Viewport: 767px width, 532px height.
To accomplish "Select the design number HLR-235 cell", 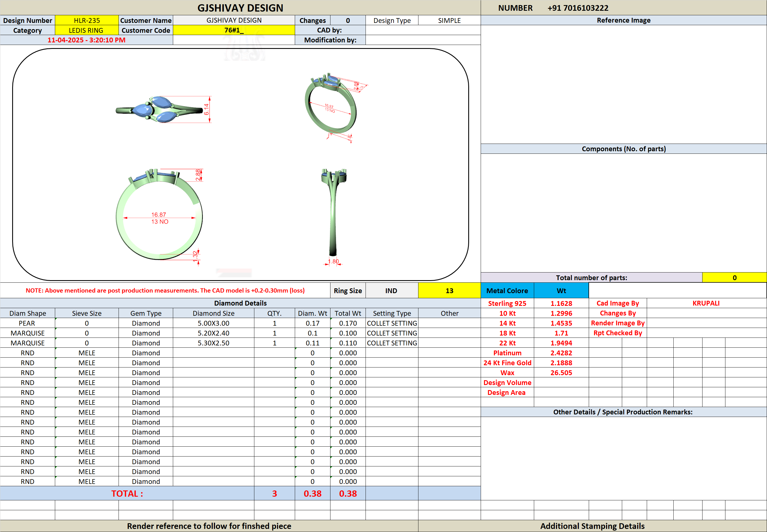I will [87, 20].
